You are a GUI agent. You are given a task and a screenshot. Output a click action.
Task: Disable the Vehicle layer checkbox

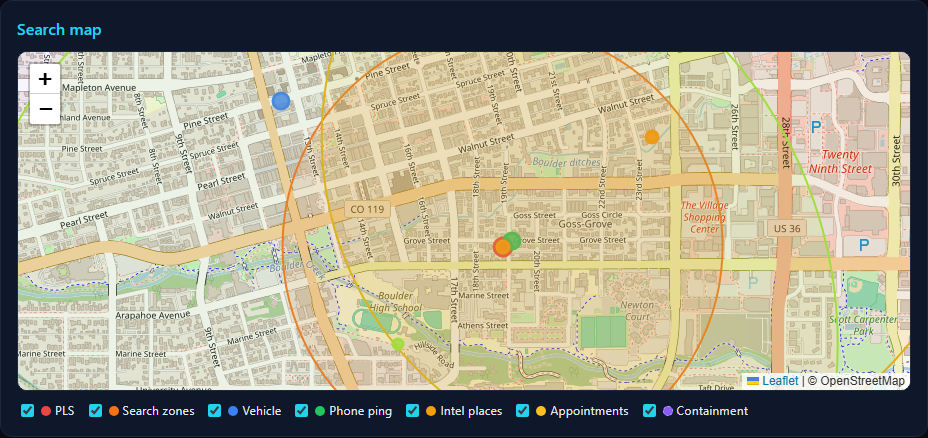pyautogui.click(x=214, y=411)
